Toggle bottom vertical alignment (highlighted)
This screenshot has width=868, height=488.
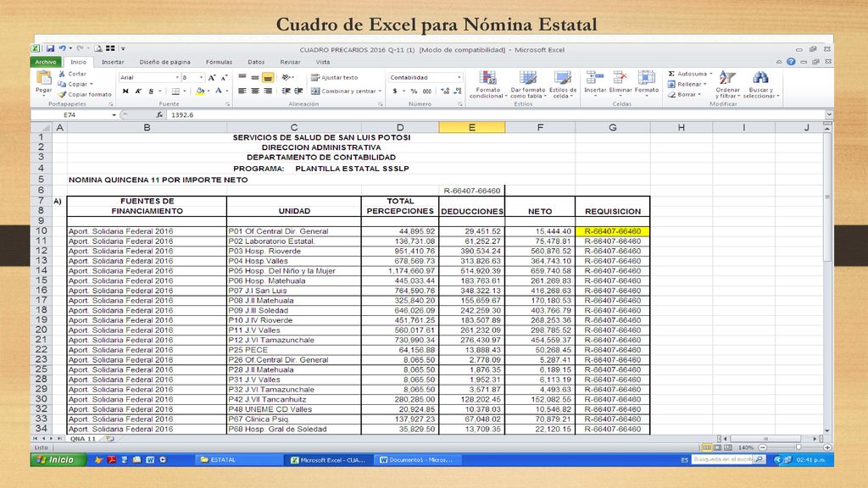(267, 78)
